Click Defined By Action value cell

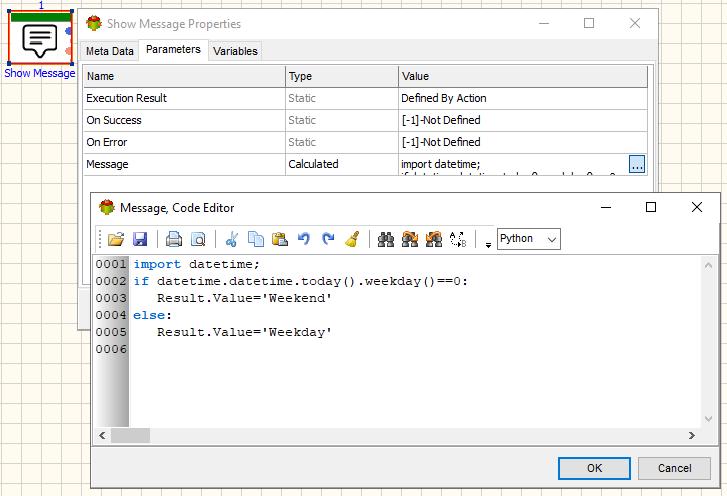pos(523,98)
